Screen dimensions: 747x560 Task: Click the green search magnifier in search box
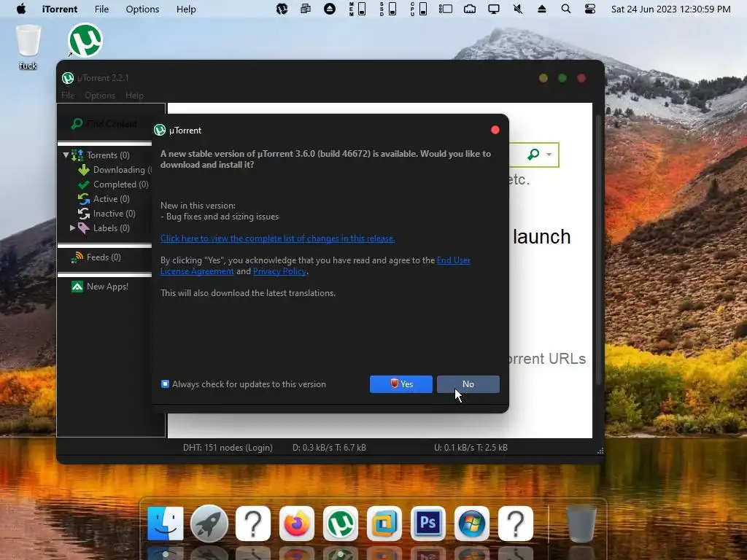click(533, 155)
